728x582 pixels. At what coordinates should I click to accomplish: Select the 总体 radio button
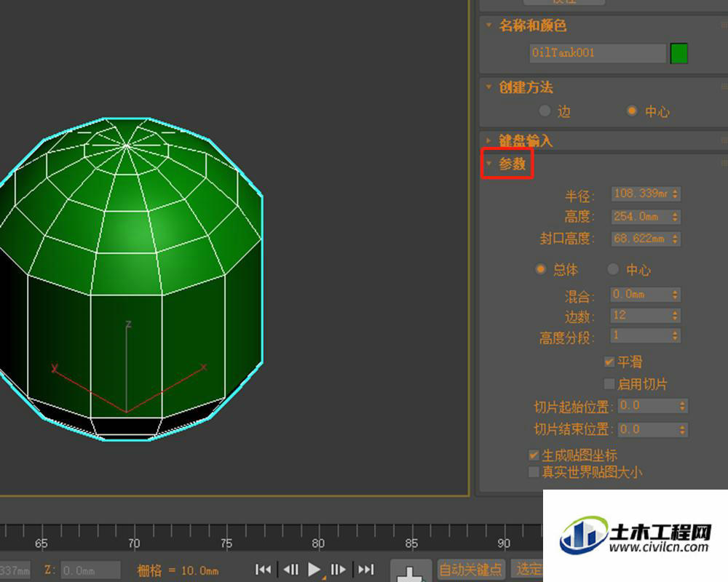click(541, 269)
